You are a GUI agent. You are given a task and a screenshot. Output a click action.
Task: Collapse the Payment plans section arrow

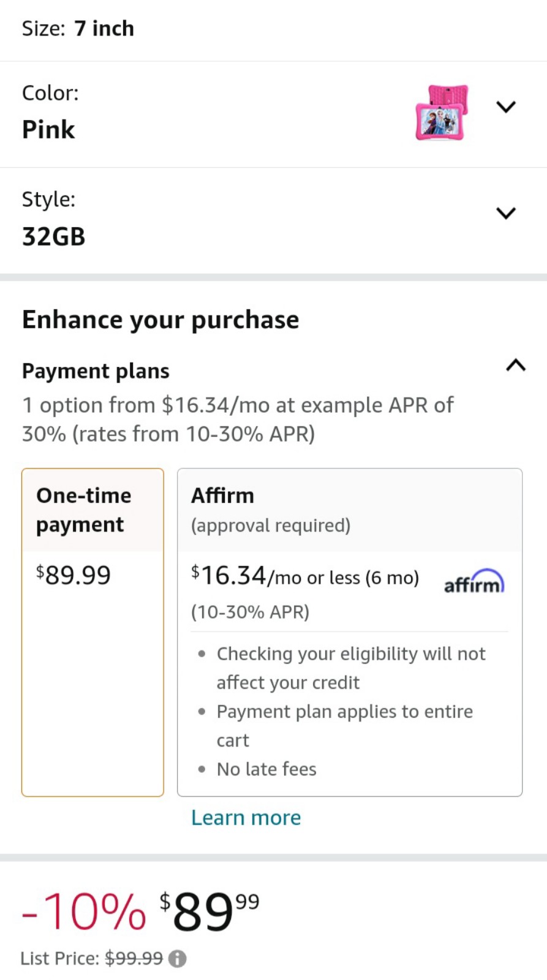point(516,365)
